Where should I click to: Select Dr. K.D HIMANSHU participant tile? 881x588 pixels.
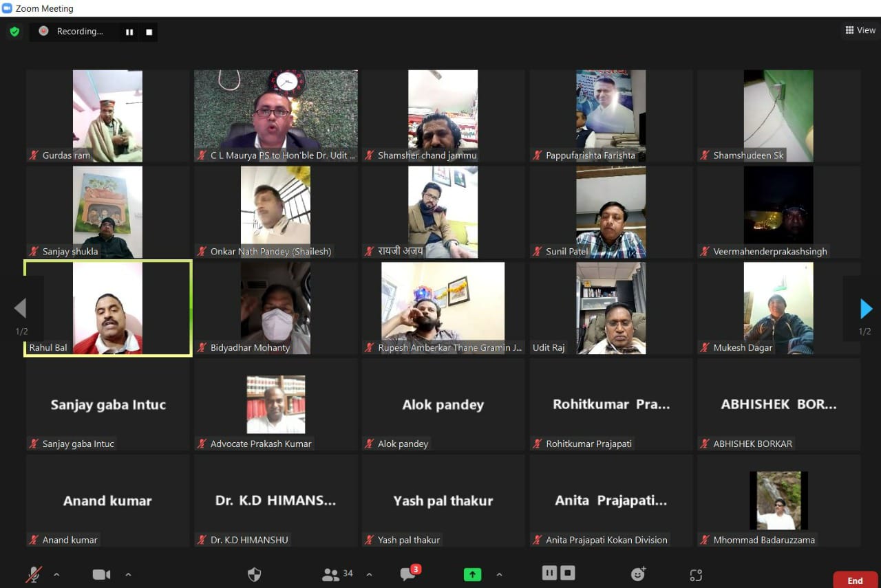[275, 501]
